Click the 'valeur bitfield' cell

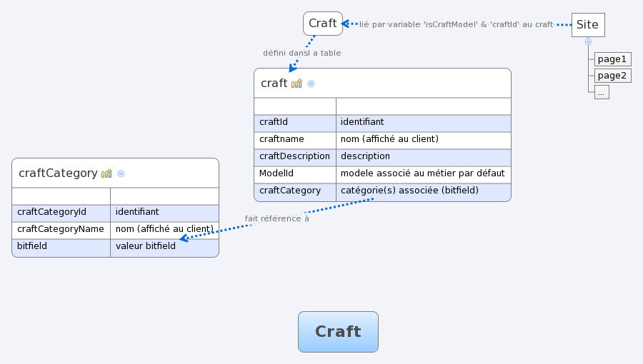point(164,247)
